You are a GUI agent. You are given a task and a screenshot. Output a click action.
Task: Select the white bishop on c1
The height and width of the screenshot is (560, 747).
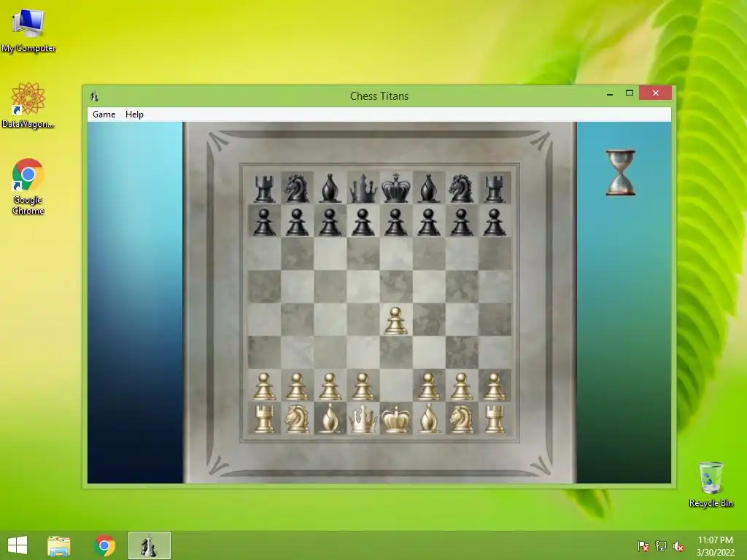(330, 419)
